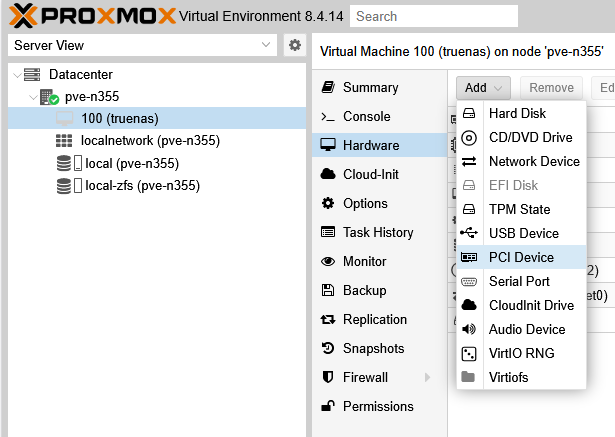Click the Hardware monitor icon

(x=328, y=145)
